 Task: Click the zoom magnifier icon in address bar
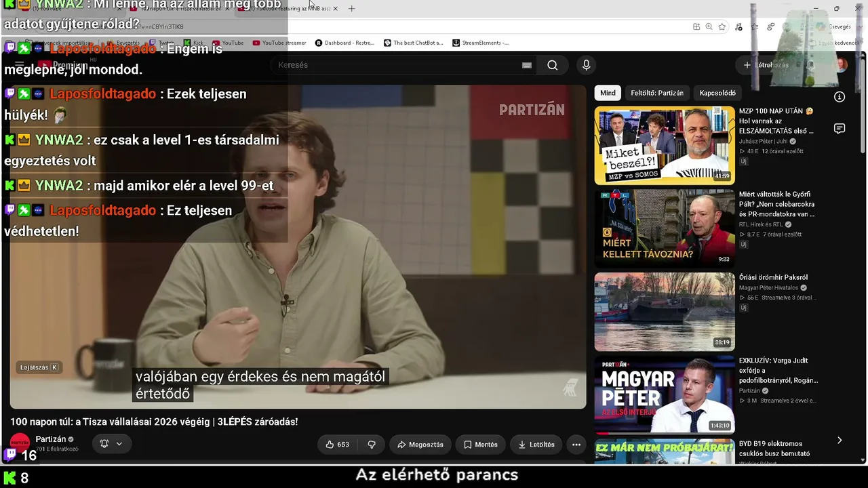(709, 26)
